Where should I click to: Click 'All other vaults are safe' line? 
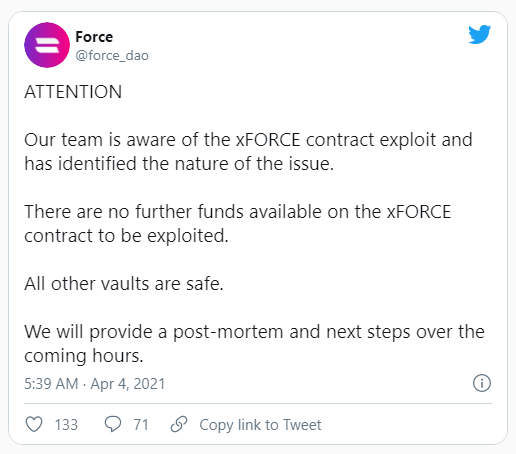pyautogui.click(x=124, y=284)
